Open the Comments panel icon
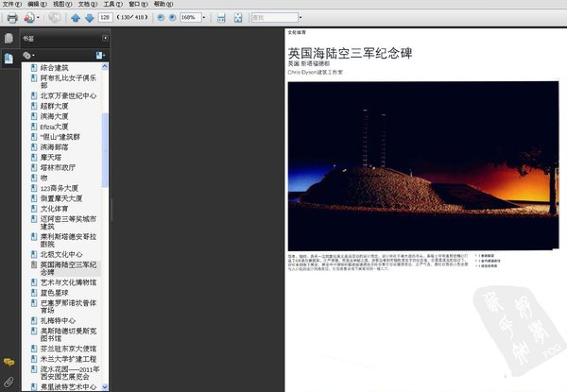This screenshot has width=567, height=392. 9,362
